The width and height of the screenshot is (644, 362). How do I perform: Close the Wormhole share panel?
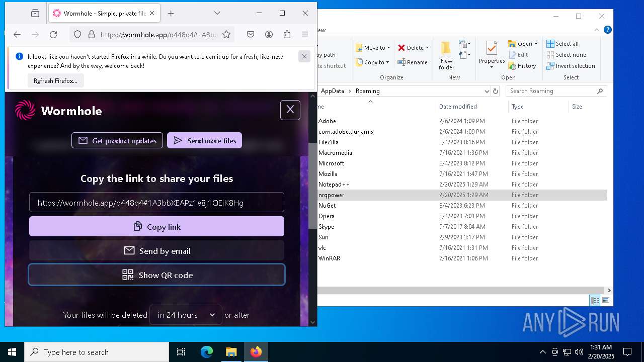290,110
